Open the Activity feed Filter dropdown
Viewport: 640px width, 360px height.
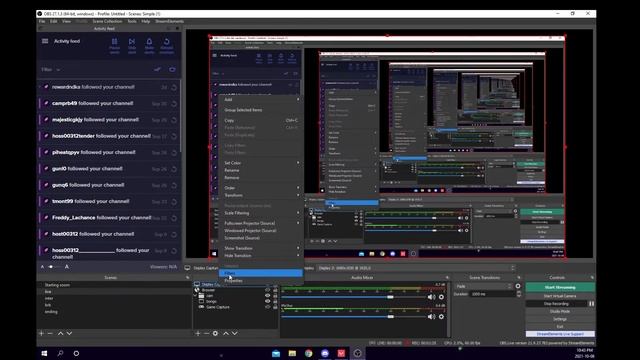pos(51,70)
